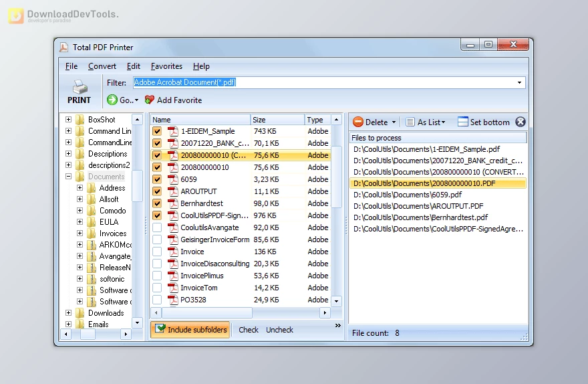588x384 pixels.
Task: Open the Convert menu
Action: click(102, 66)
